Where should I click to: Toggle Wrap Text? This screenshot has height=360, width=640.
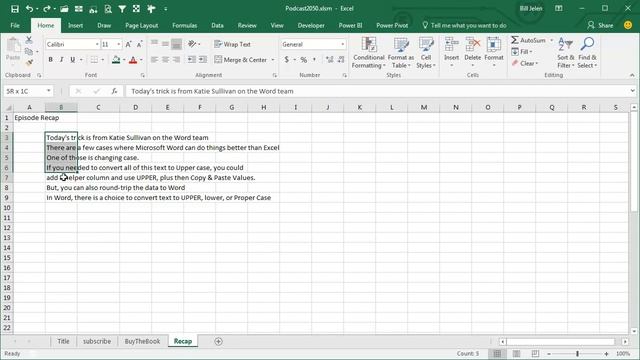[233, 44]
